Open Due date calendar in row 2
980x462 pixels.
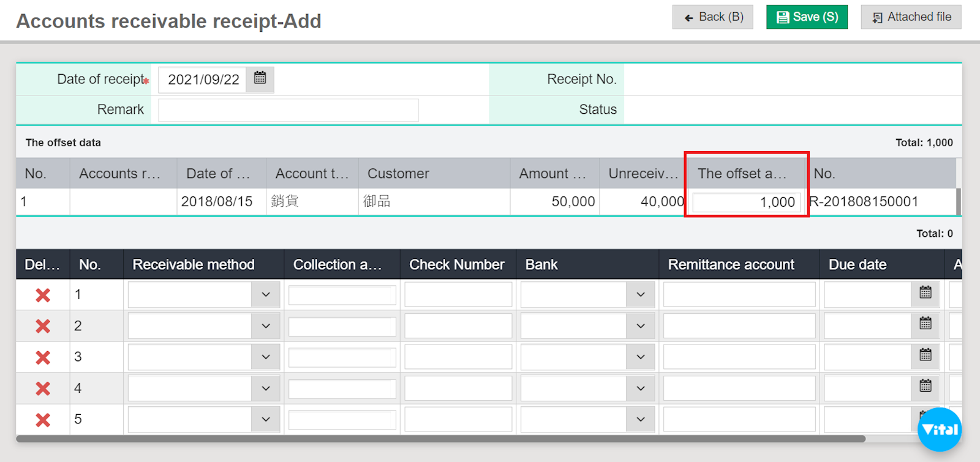point(925,324)
